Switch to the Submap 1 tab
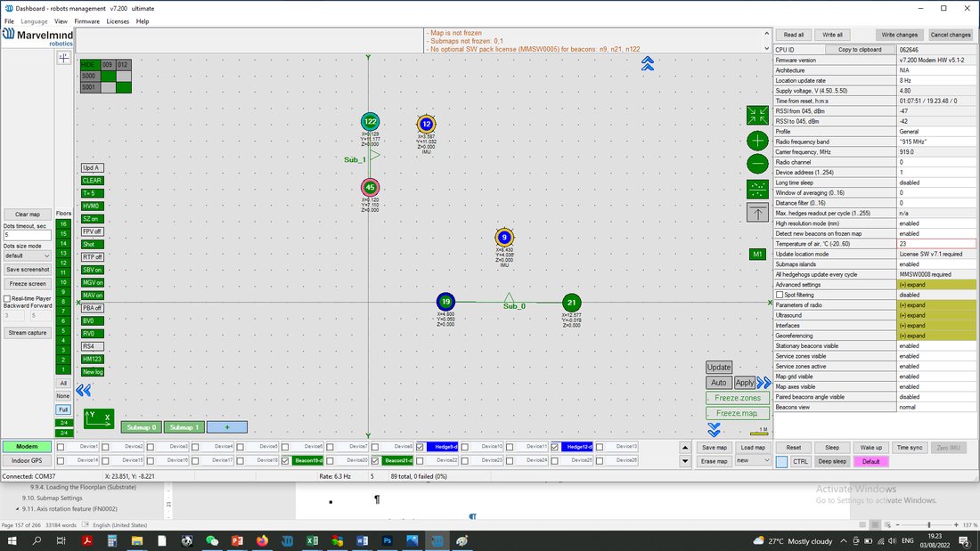 [184, 427]
